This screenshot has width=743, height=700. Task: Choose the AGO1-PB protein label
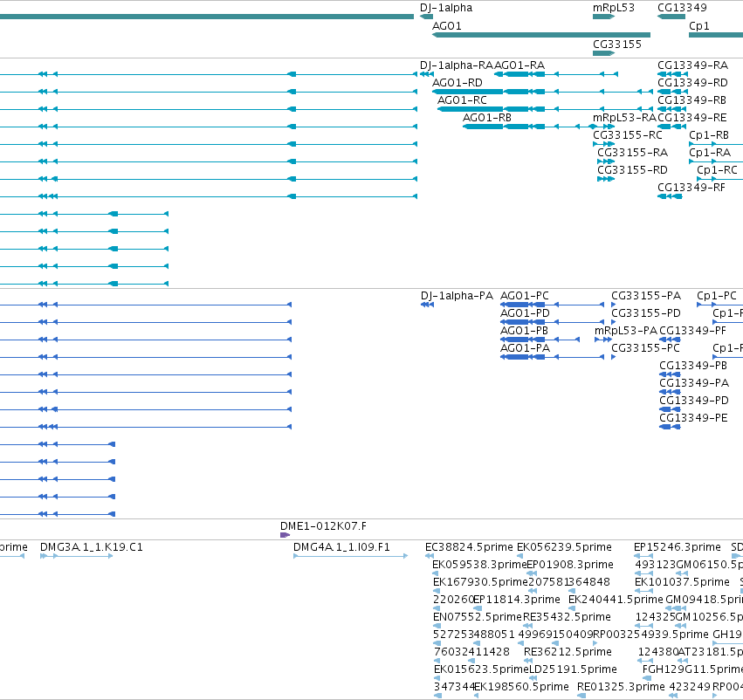tap(524, 331)
